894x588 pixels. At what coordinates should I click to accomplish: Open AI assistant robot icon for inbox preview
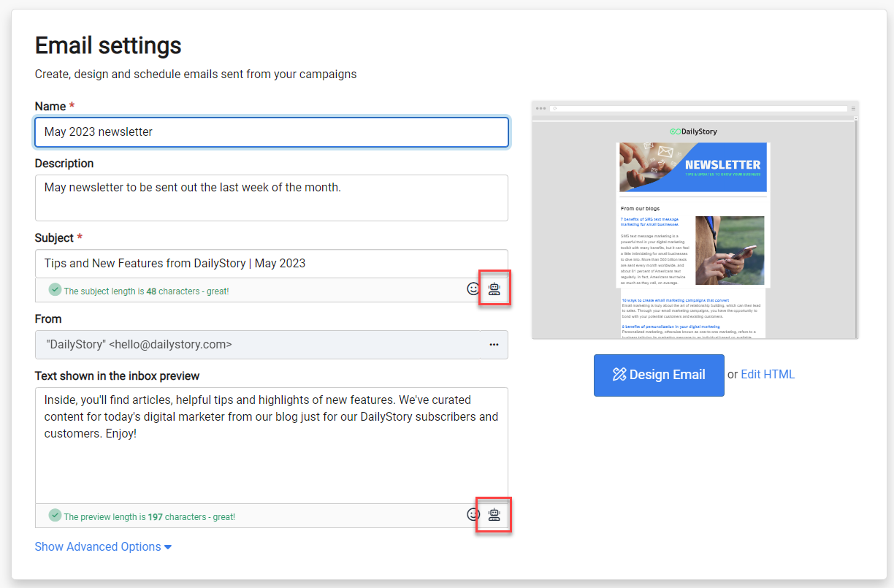click(x=494, y=514)
